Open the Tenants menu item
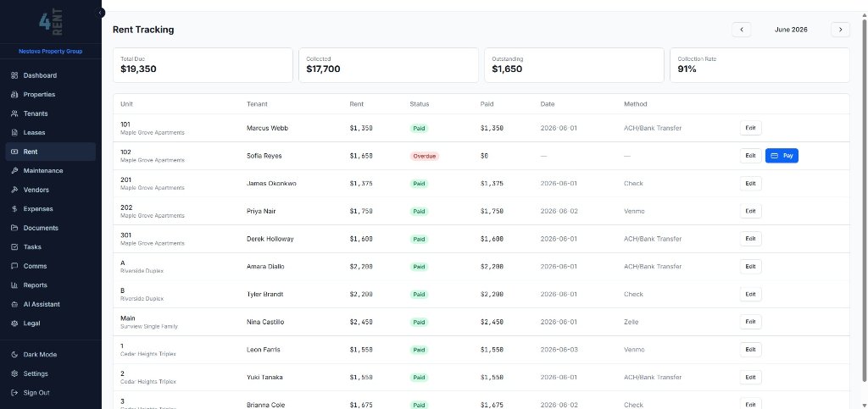Screen dimensions: 868x409 tap(50, 113)
